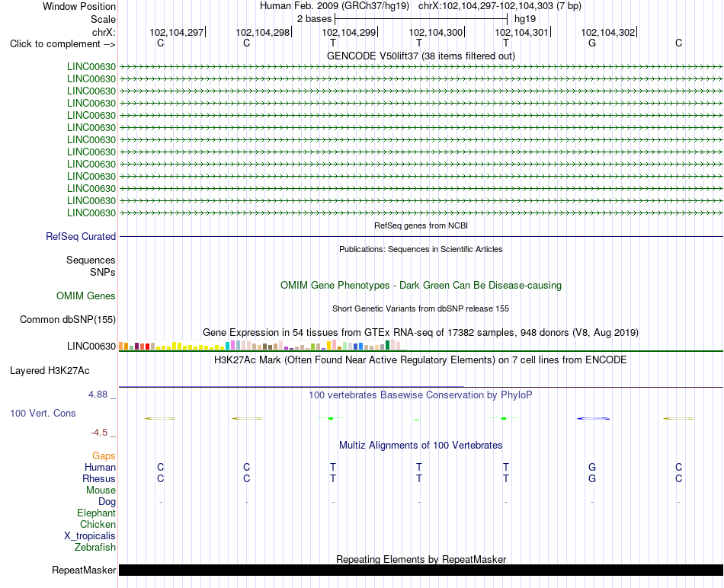724x588 pixels.
Task: Click the Publications Sequences in Scientific Articles title
Action: (421, 249)
